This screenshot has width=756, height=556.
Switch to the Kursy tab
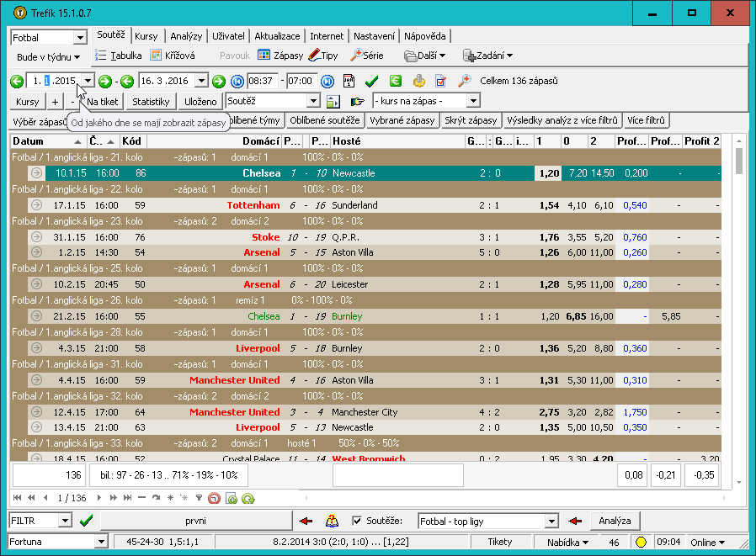pos(146,36)
